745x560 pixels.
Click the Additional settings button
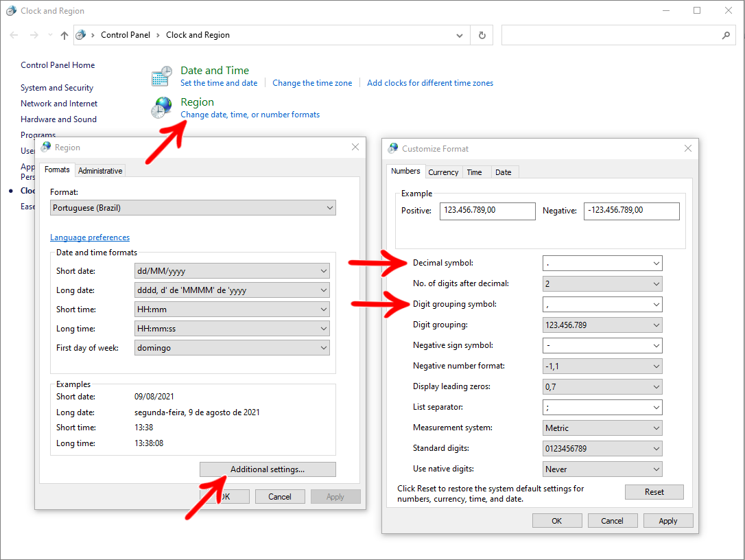coord(268,469)
